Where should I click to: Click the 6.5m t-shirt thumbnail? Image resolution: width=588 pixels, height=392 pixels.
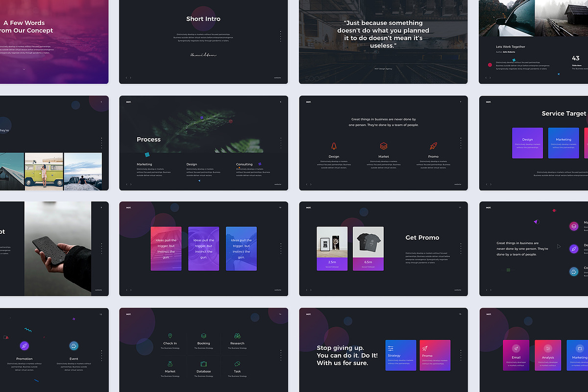[x=368, y=242]
